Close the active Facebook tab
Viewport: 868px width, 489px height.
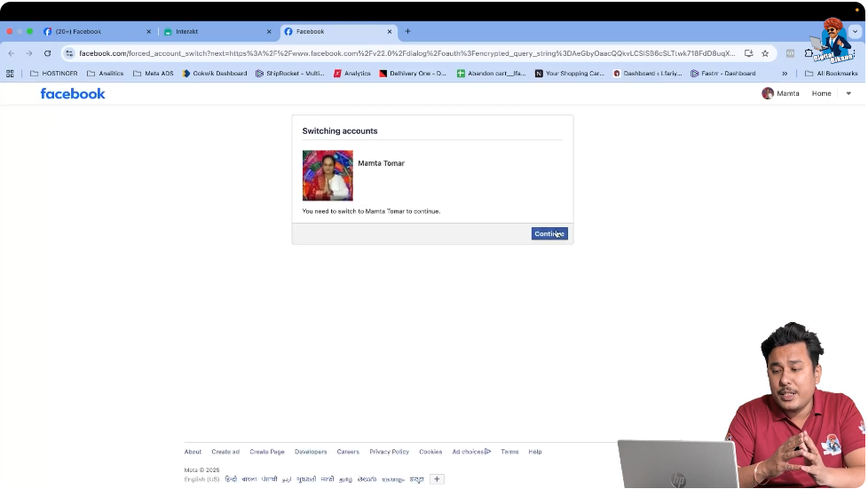coord(389,32)
